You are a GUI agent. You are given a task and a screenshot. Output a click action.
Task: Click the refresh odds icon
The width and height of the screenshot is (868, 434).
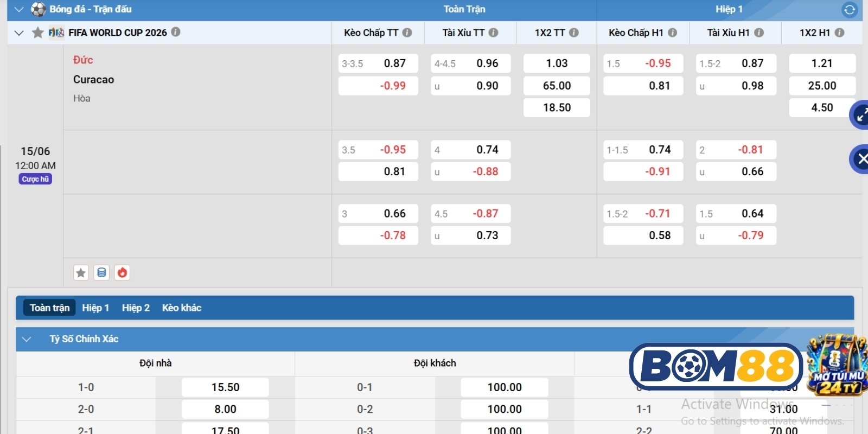[x=850, y=10]
